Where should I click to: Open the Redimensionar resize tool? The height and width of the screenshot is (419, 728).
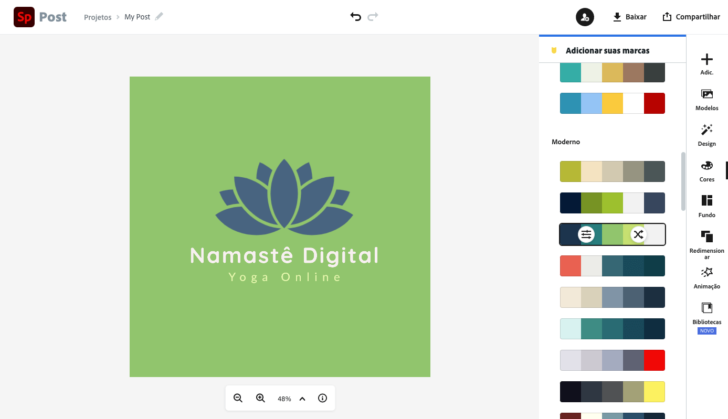pyautogui.click(x=707, y=241)
